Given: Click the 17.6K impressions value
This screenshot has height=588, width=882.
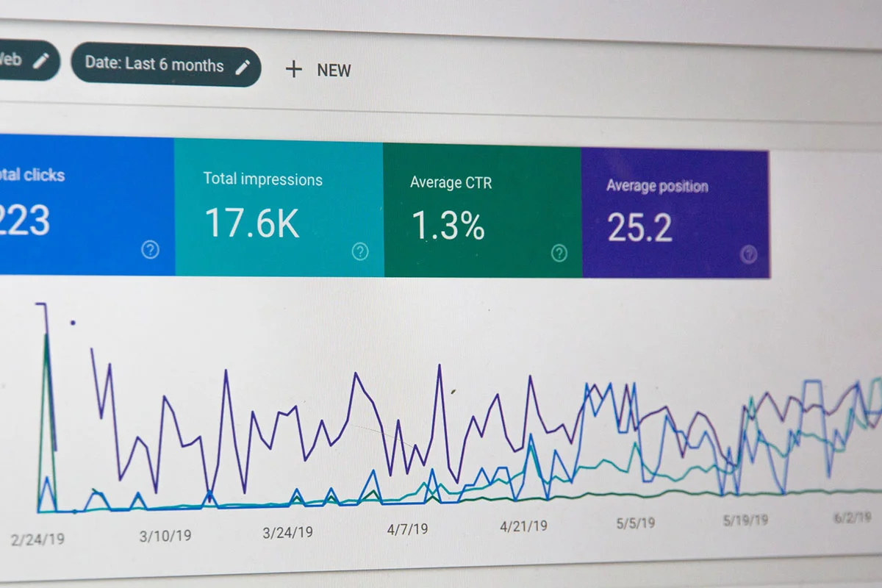Looking at the screenshot, I should 252,224.
